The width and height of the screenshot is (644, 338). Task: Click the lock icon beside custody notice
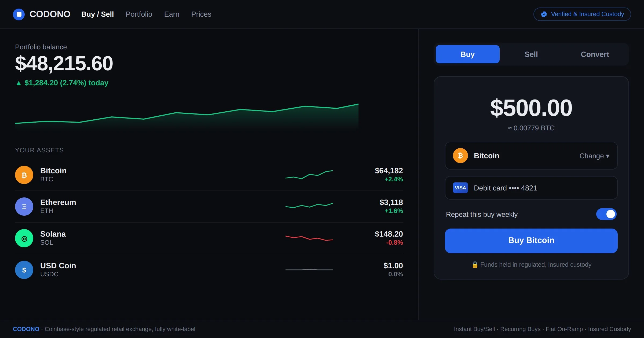475,265
